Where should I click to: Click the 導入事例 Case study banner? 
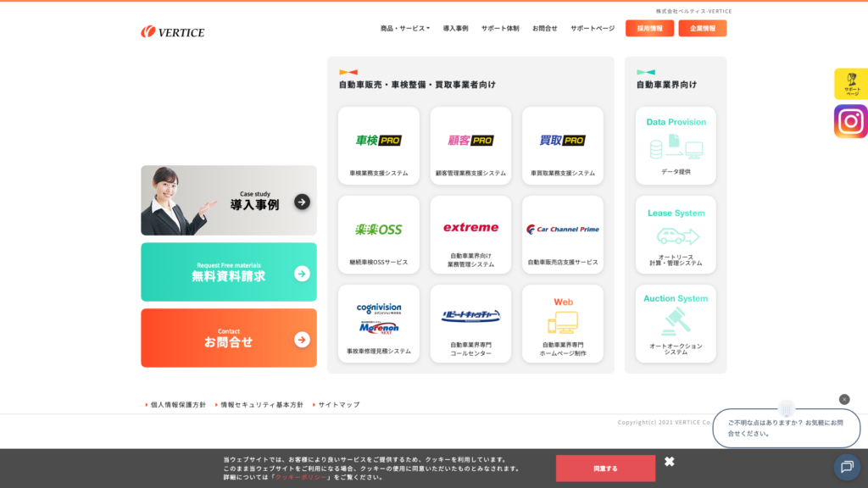click(228, 201)
